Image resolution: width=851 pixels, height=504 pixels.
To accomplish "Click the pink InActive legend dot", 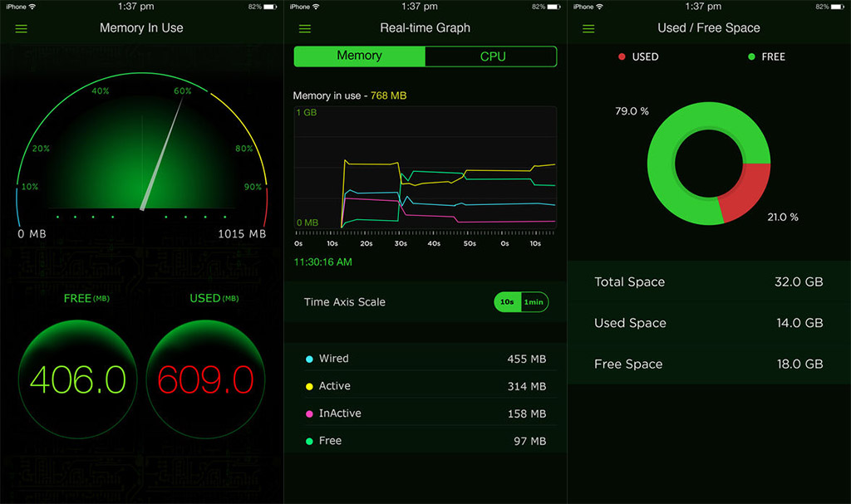I will coord(310,413).
